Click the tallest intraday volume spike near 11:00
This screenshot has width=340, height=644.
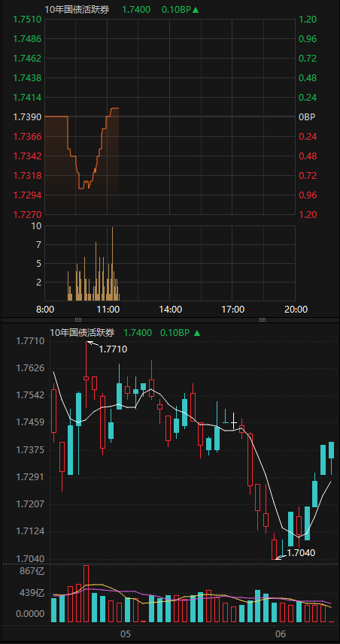pyautogui.click(x=112, y=263)
